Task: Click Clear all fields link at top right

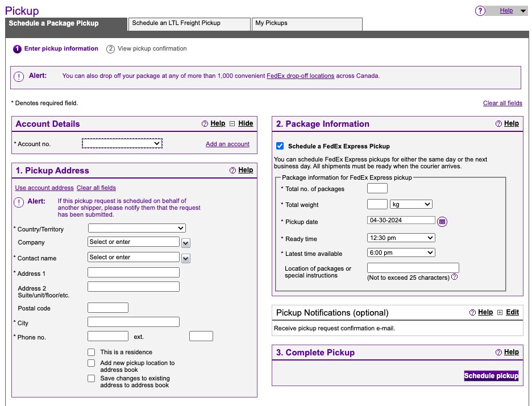Action: click(502, 103)
